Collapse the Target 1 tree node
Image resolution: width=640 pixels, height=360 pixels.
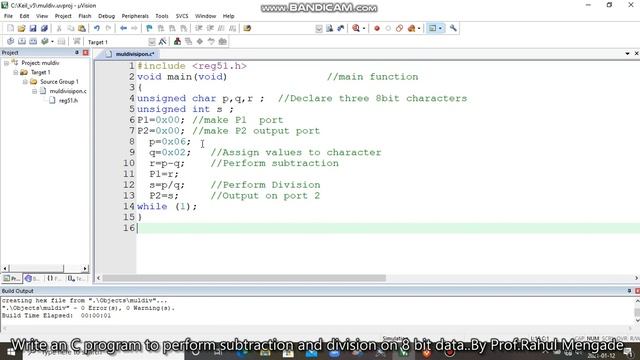16,73
